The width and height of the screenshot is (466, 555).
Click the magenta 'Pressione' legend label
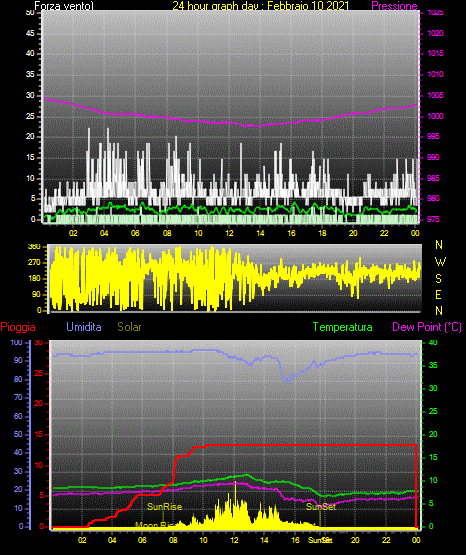[x=394, y=6]
